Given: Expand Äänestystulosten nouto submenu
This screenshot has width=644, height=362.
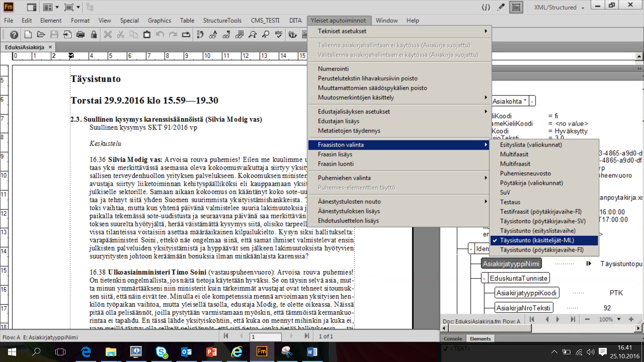Looking at the screenshot, I should (x=399, y=201).
